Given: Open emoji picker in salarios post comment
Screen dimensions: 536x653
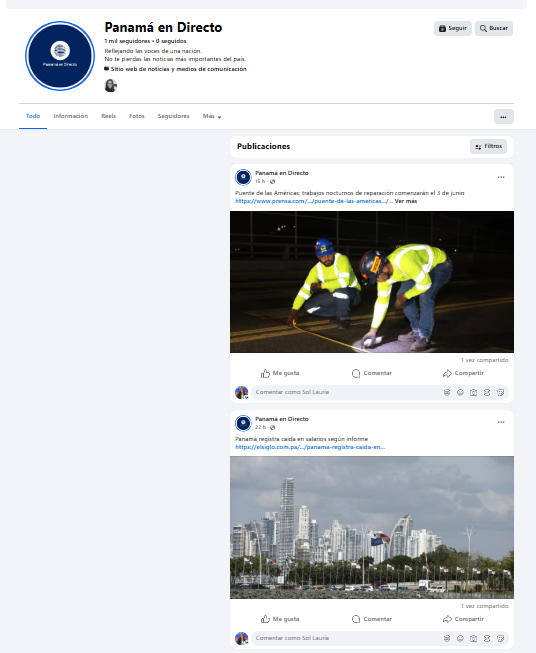Looking at the screenshot, I should pyautogui.click(x=460, y=638).
